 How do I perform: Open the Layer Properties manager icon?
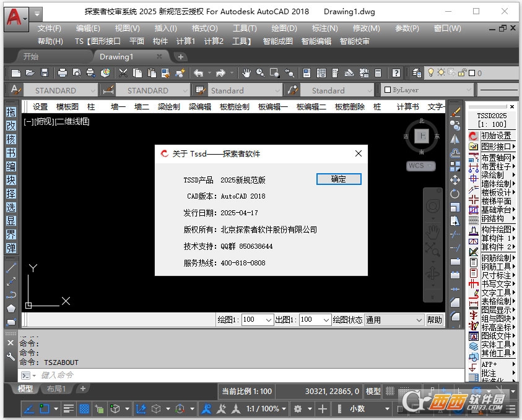tap(417, 73)
